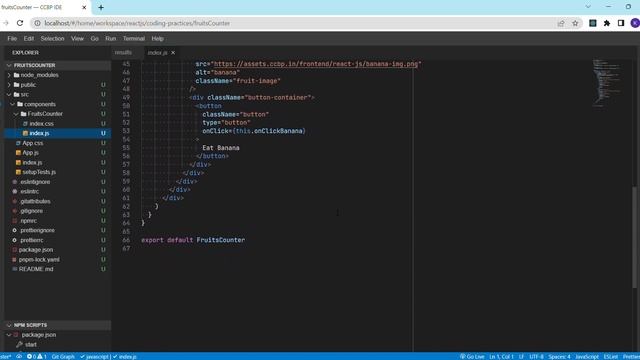The width and height of the screenshot is (640, 360).
Task: Change the JavaScript language mode
Action: [587, 356]
